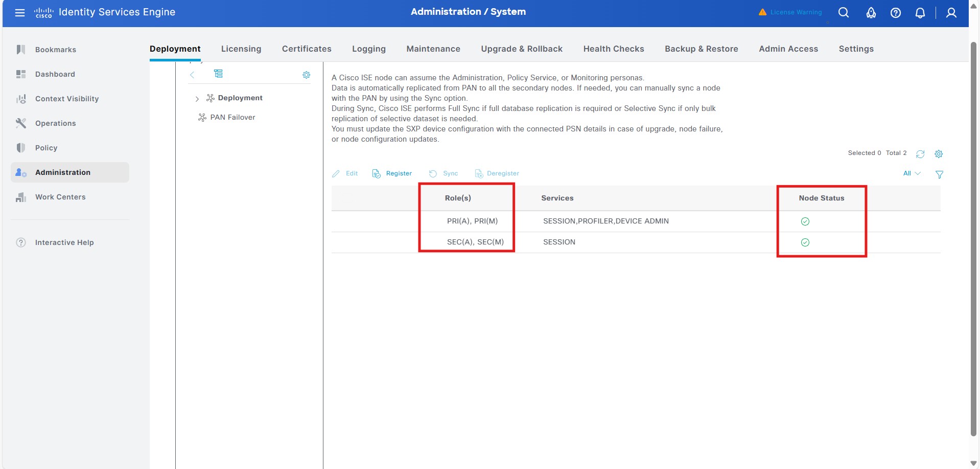Click the License Warning link
Image resolution: width=980 pixels, height=469 pixels.
click(796, 12)
